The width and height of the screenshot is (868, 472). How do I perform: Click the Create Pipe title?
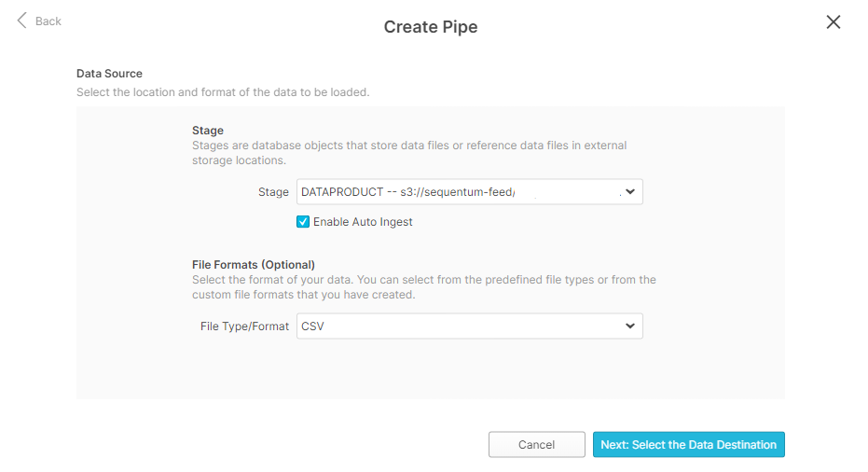pos(431,27)
